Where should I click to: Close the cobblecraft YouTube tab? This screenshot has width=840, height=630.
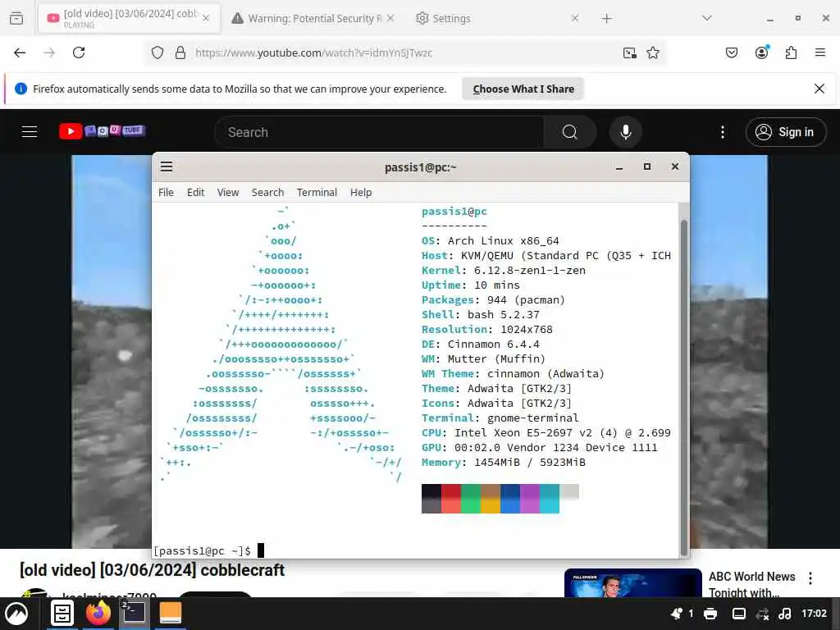pyautogui.click(x=206, y=18)
